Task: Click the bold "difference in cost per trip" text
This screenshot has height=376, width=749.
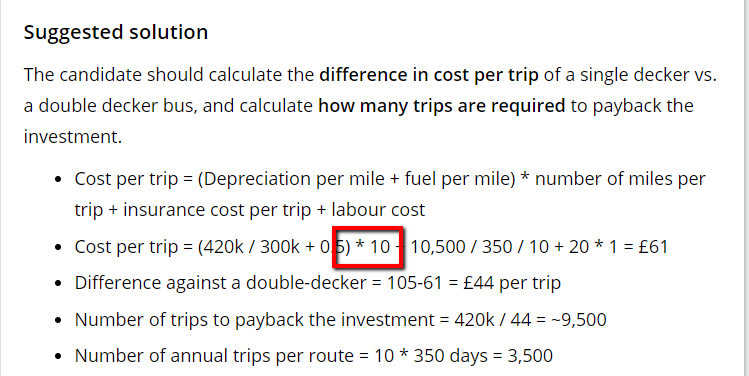Action: pyautogui.click(x=429, y=75)
